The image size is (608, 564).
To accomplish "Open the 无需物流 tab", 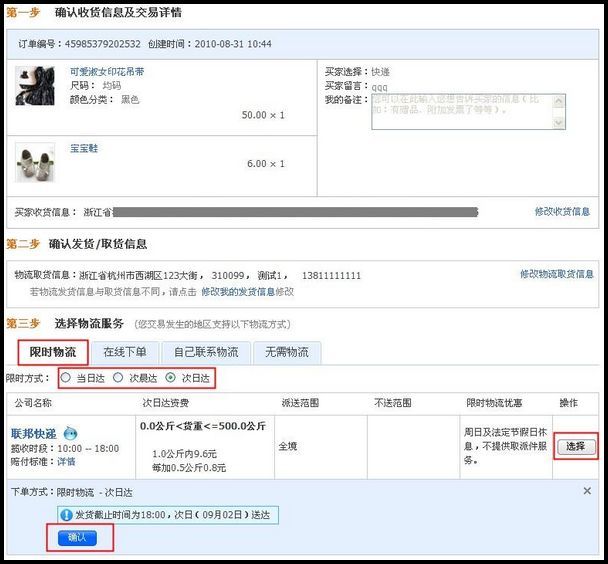I will [x=287, y=352].
